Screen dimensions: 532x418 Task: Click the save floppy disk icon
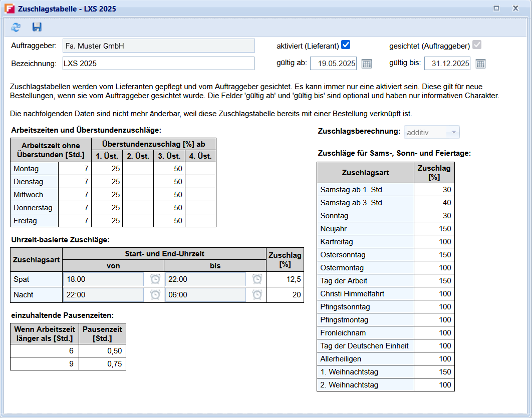point(37,28)
